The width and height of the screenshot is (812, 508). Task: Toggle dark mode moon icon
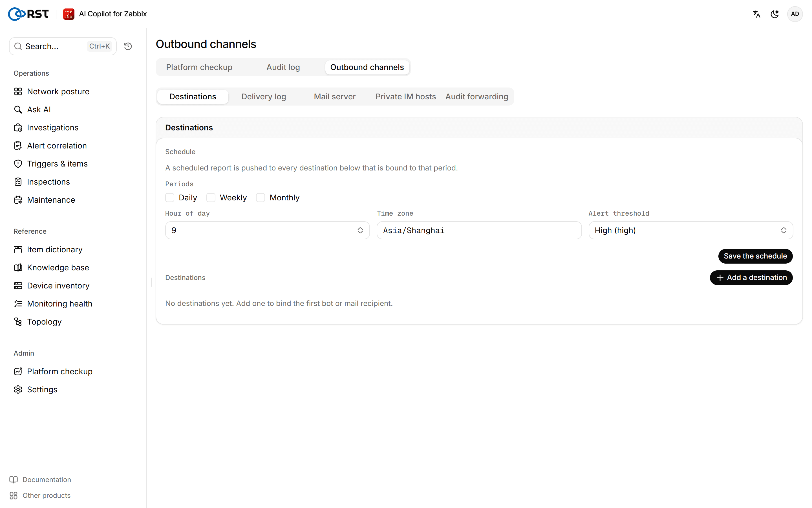pos(775,14)
